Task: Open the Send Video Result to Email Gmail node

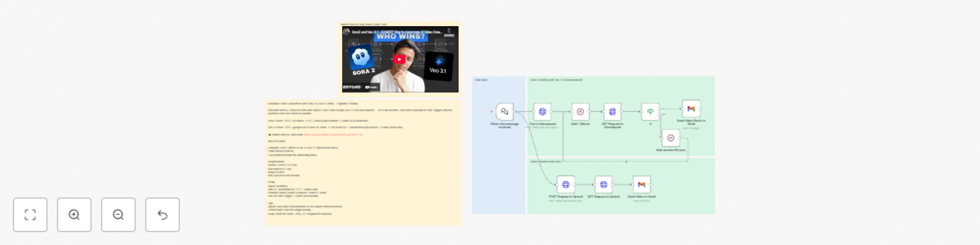Action: pos(691,109)
